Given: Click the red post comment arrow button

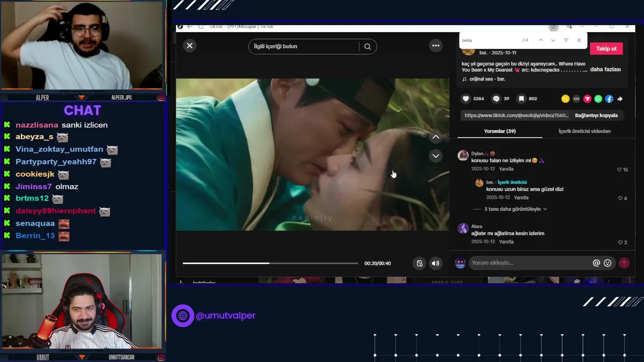Looking at the screenshot, I should [x=624, y=263].
